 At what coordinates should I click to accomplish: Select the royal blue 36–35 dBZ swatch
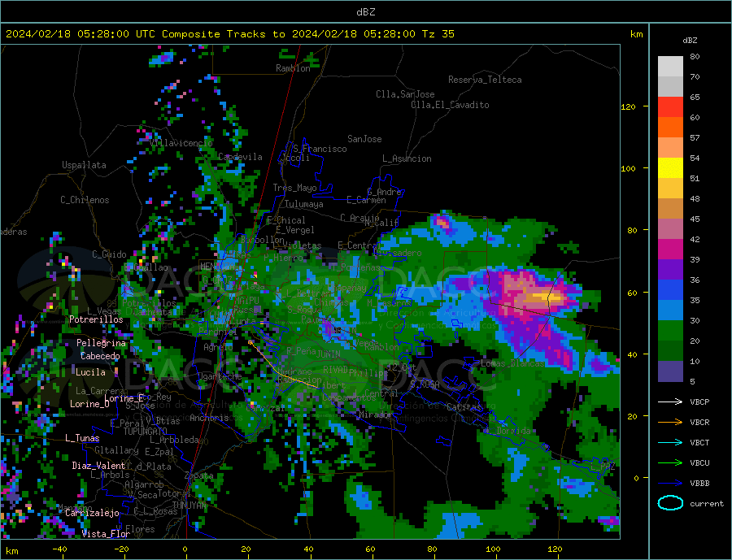(x=670, y=290)
